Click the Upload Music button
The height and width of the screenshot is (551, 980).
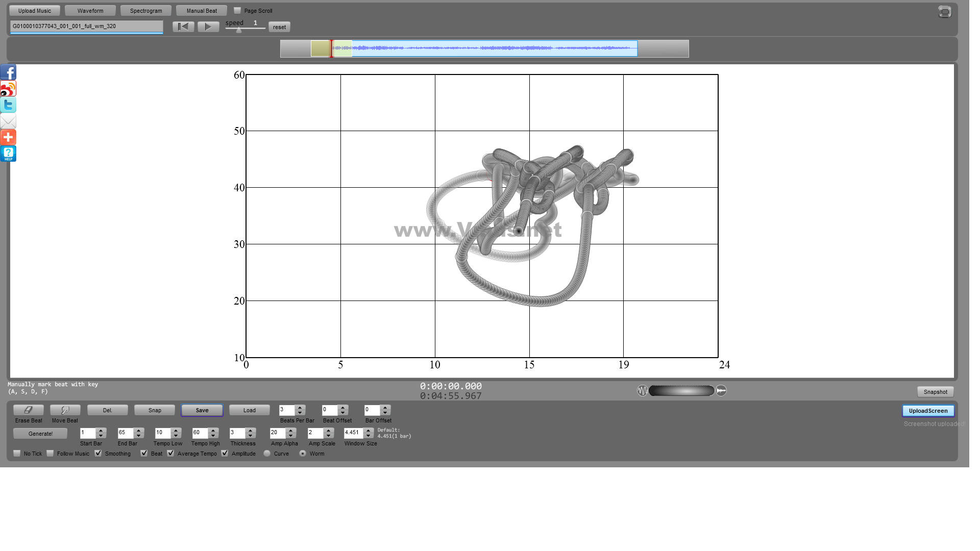coord(35,11)
